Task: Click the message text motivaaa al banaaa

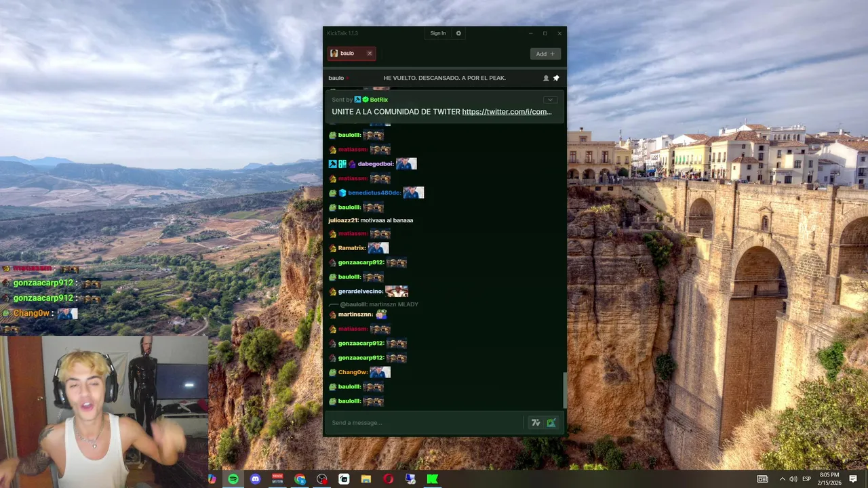Action: click(387, 220)
